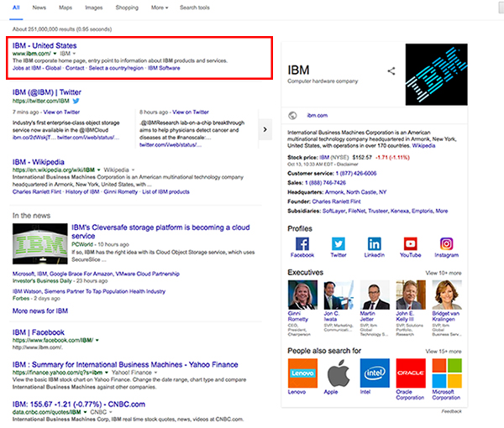This screenshot has width=504, height=428.
Task: Click View 10+ more executives
Action: click(x=444, y=273)
